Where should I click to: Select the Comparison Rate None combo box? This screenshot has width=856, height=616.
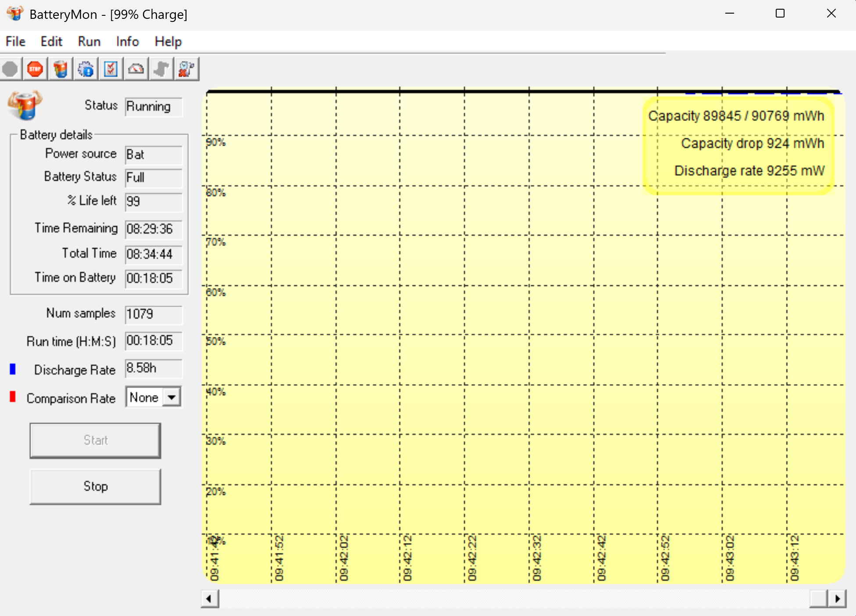click(x=144, y=397)
